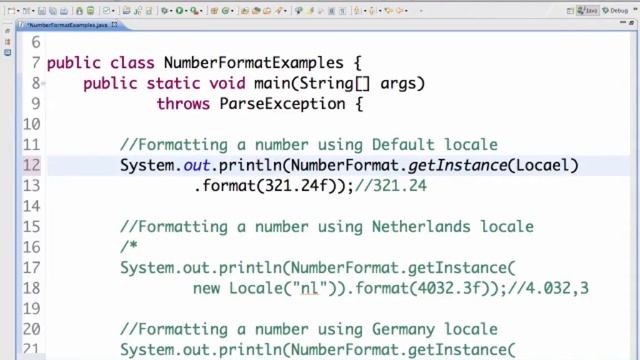Click the Save floppy disk icon
The image size is (640, 360).
(x=42, y=11)
